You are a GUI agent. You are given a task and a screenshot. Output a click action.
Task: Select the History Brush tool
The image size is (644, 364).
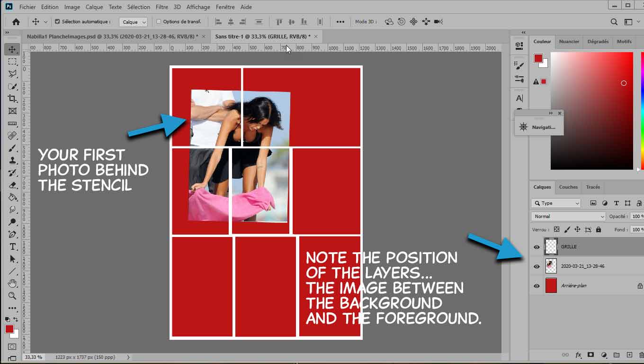pyautogui.click(x=12, y=173)
